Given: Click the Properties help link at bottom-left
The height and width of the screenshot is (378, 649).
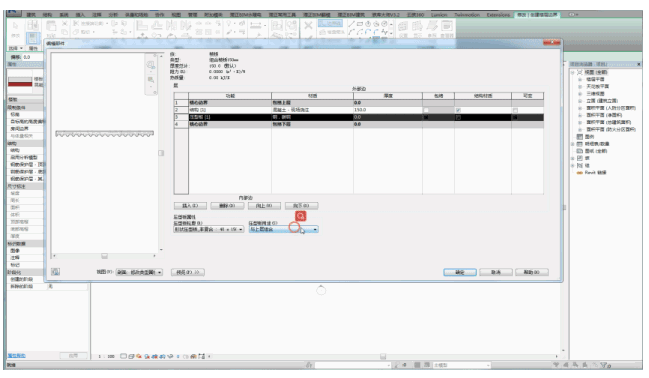Looking at the screenshot, I should point(17,356).
